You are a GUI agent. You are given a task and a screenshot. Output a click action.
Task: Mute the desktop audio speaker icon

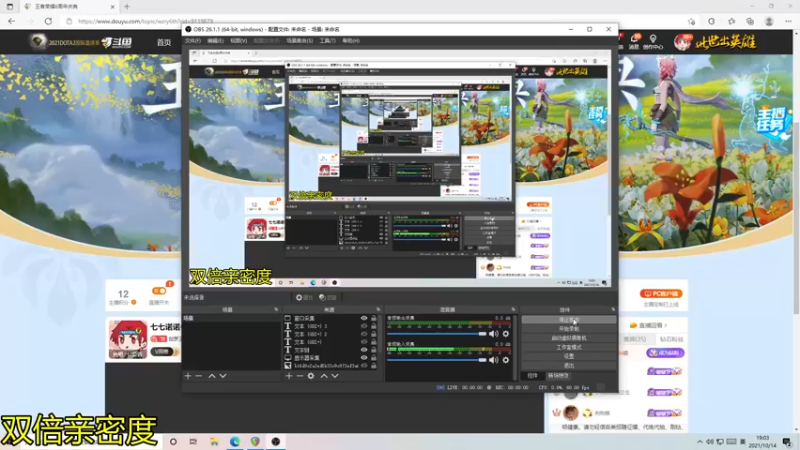coord(493,334)
